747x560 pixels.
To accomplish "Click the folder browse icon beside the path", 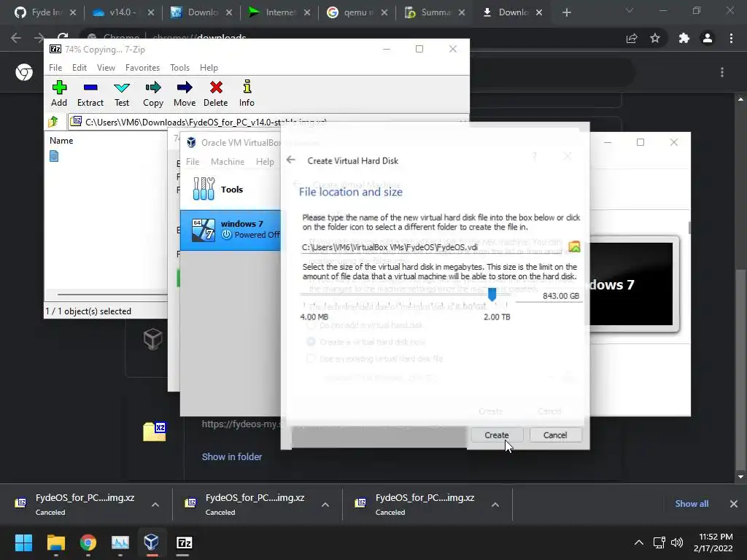I will (574, 246).
